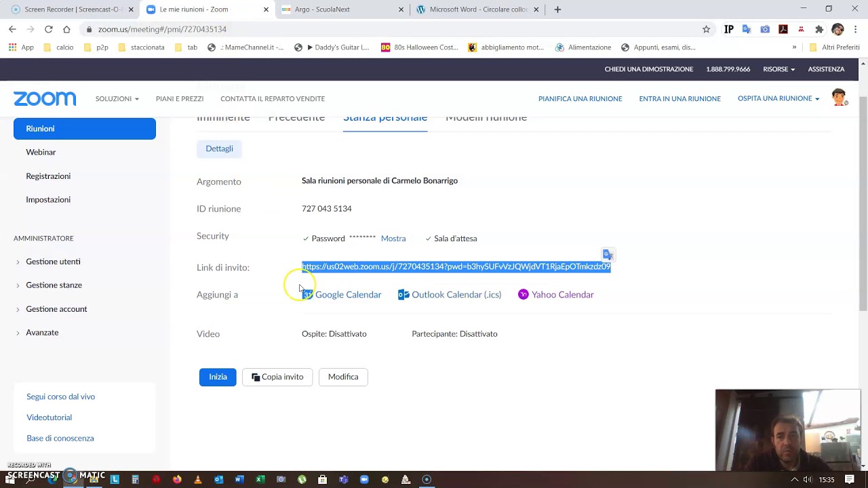Switch to Microsoft Word browser tab

click(x=478, y=9)
